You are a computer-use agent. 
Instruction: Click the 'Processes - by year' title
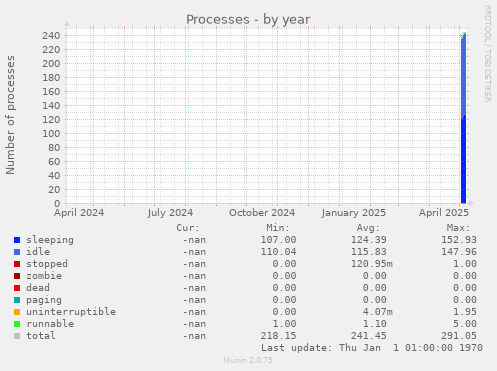pos(248,20)
